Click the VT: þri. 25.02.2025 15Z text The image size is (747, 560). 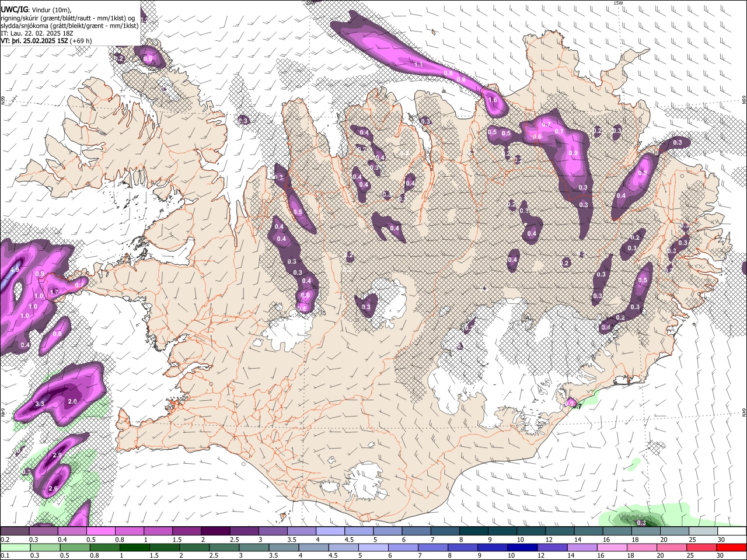(x=34, y=41)
